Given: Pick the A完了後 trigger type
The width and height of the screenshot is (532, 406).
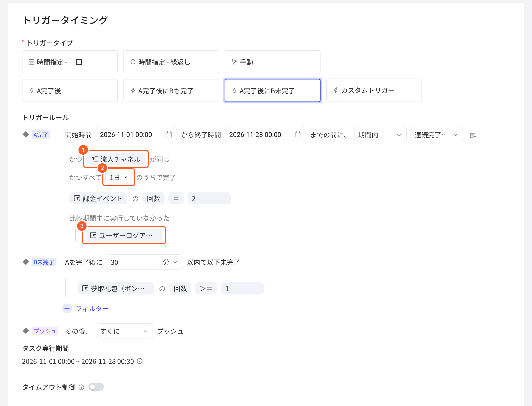Looking at the screenshot, I should (70, 91).
